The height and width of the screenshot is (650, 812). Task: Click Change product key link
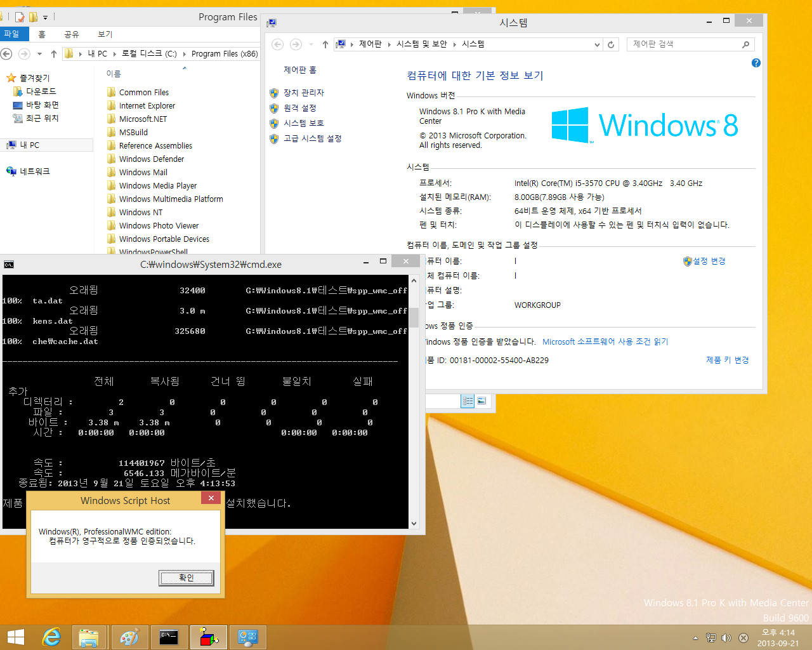click(x=728, y=360)
